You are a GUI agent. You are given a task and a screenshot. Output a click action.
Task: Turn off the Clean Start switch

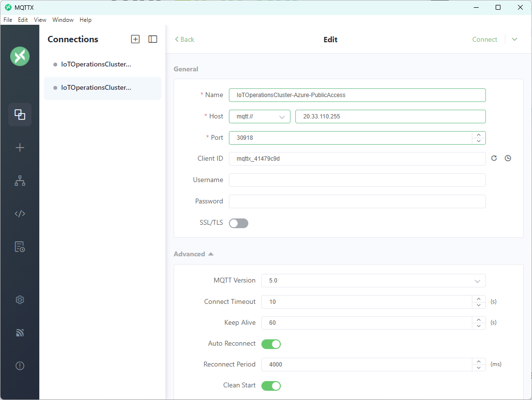click(271, 386)
